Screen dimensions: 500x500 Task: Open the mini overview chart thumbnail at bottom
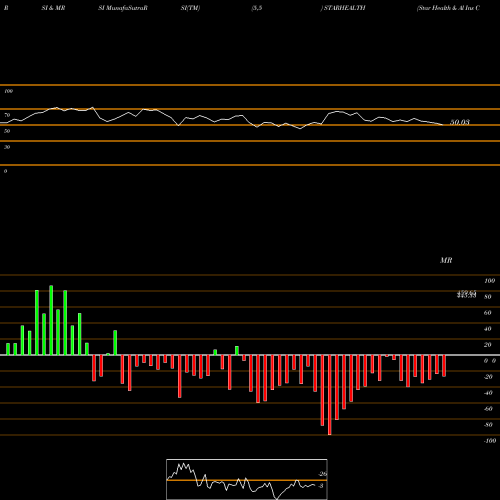click(x=247, y=479)
